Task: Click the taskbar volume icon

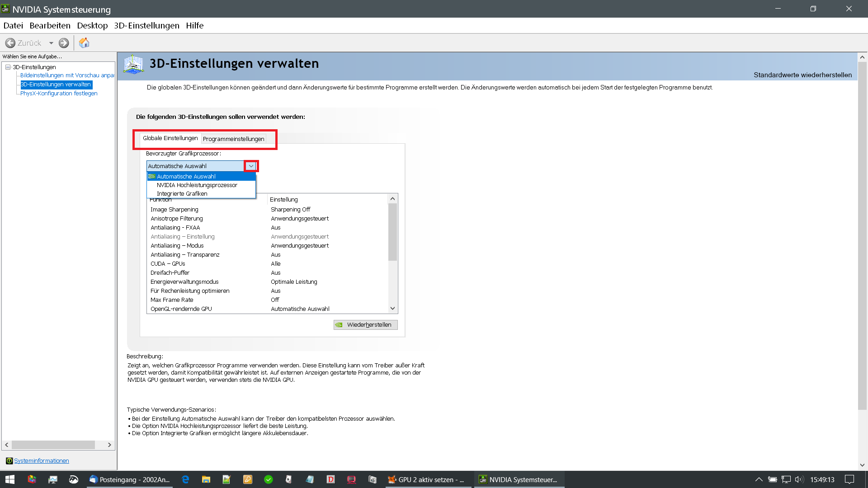Action: click(x=799, y=479)
